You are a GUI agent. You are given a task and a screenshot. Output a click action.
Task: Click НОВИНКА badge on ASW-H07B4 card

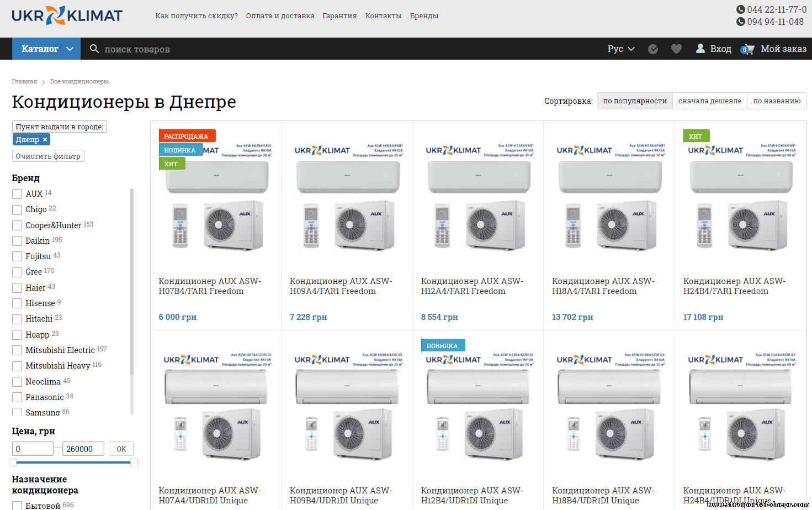coord(181,150)
